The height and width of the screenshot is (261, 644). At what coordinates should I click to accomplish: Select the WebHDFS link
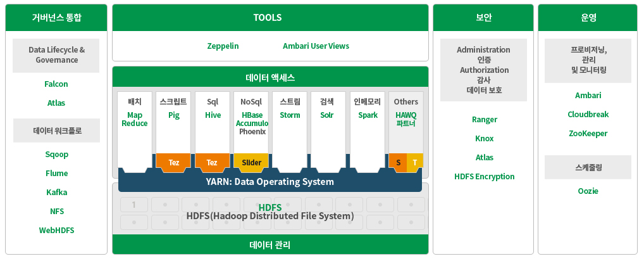coord(56,231)
